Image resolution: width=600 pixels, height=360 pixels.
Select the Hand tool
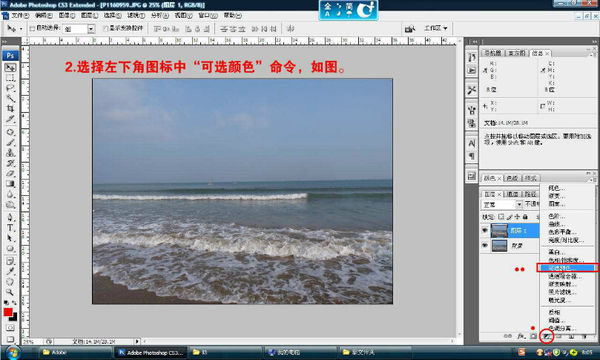tap(10, 282)
